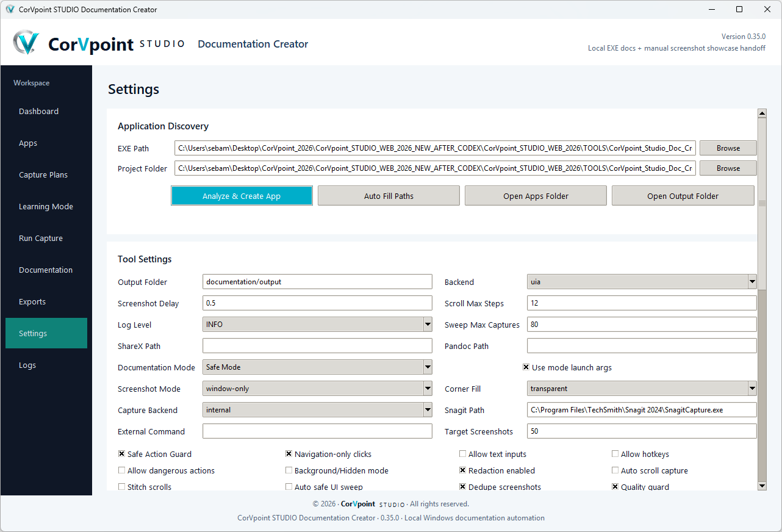Open the Dashboard page
782x532 pixels.
46,111
